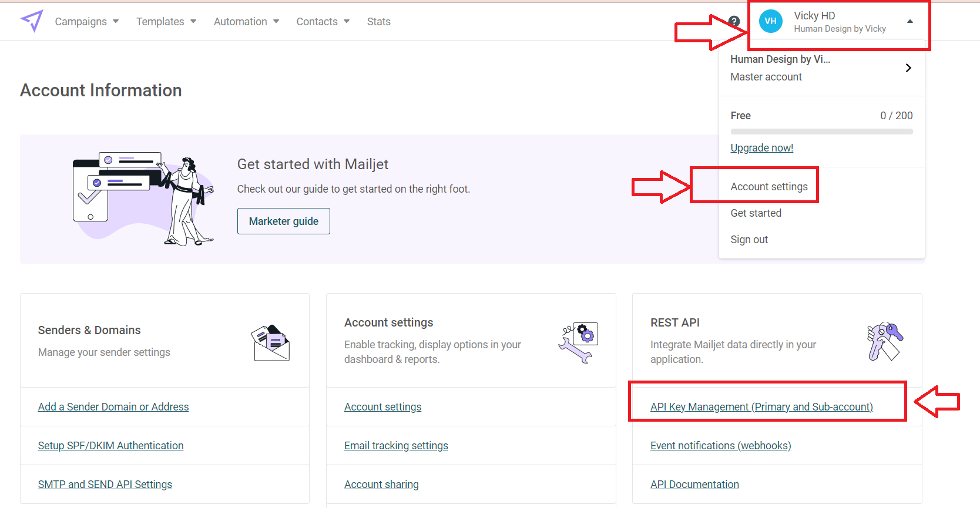
Task: Click 'Integrate Mailjet data directly' description
Action: (x=733, y=352)
